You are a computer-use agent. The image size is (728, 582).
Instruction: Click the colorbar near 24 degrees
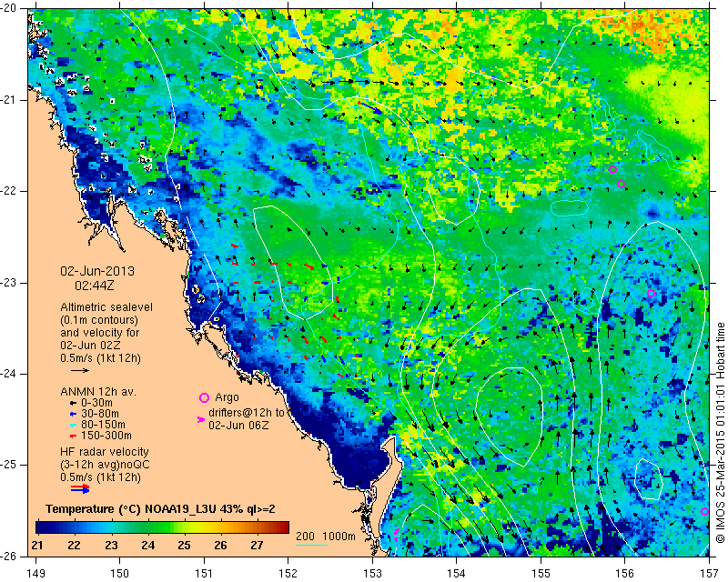[x=147, y=527]
